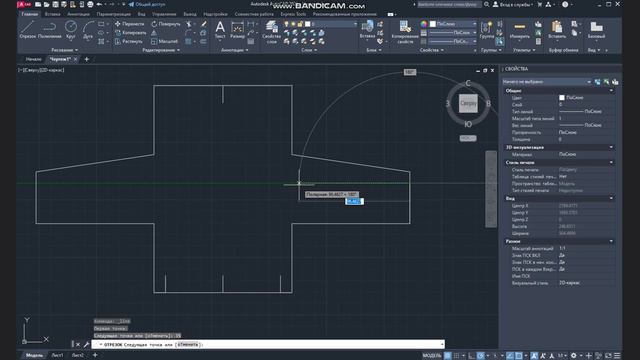
Task: Click the Open file icon in quick access toolbar
Action: click(x=47, y=4)
